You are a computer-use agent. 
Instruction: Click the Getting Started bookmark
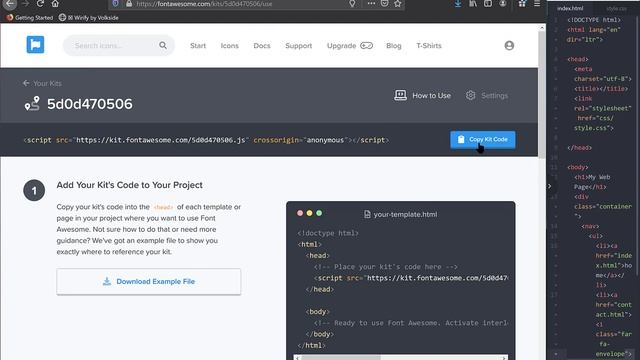click(x=29, y=18)
